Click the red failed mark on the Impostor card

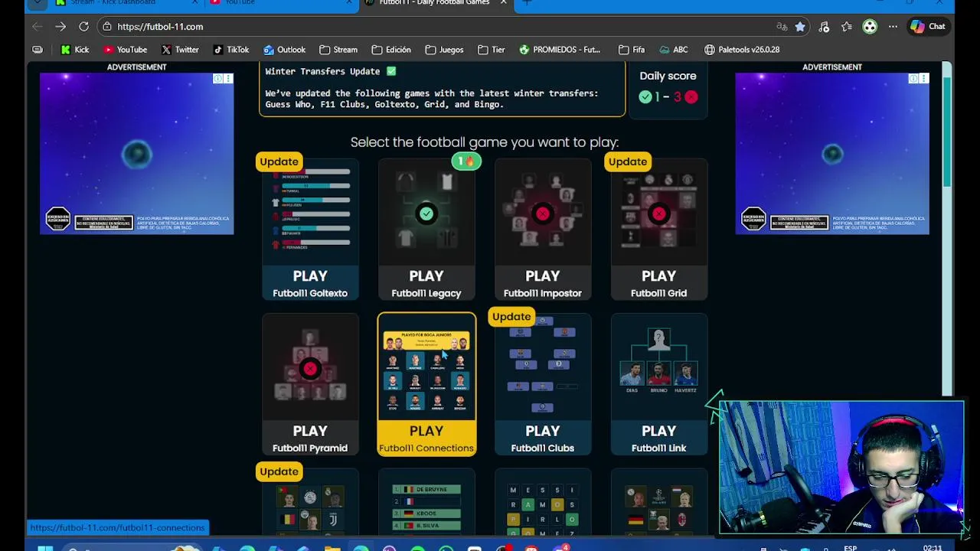543,214
